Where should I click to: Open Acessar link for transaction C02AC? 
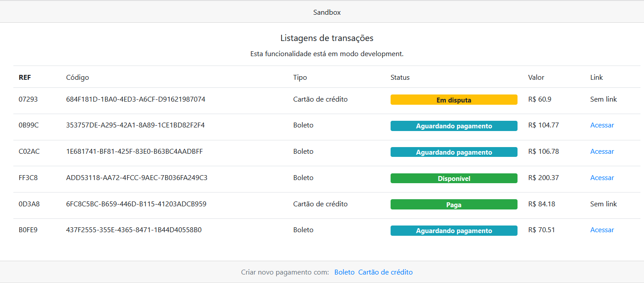[602, 152]
